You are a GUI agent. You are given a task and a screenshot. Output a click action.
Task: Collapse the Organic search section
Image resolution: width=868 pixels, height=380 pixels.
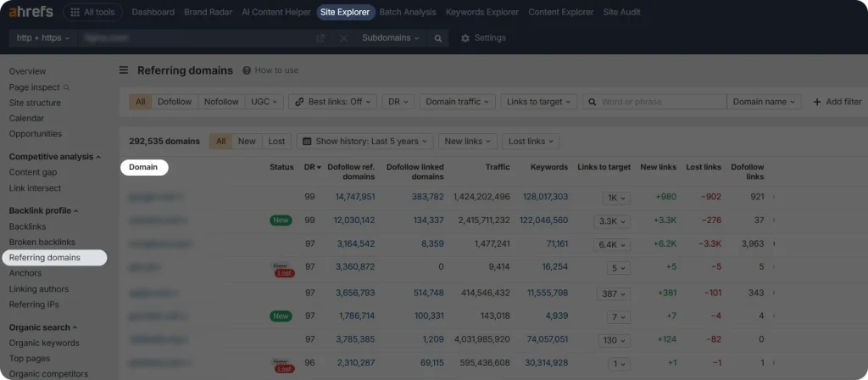point(43,327)
